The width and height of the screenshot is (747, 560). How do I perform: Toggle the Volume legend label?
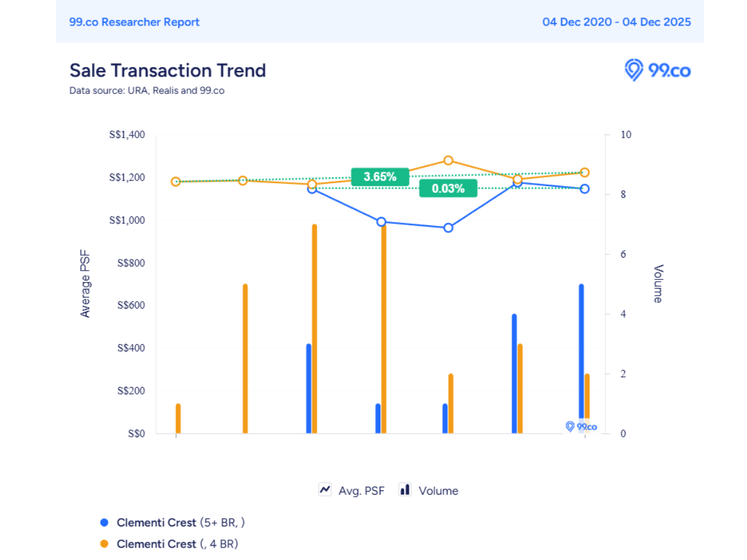(438, 491)
